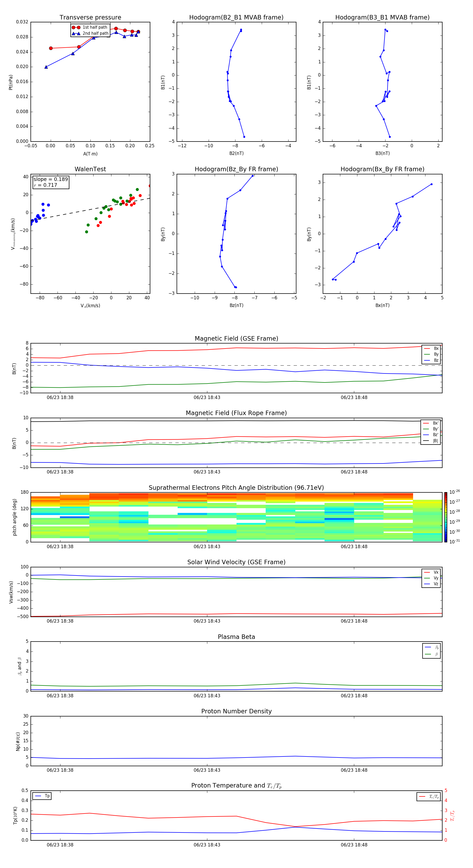Click the 'Transverse pressure' plot title
This screenshot has width=473, height=868.
tap(90, 18)
